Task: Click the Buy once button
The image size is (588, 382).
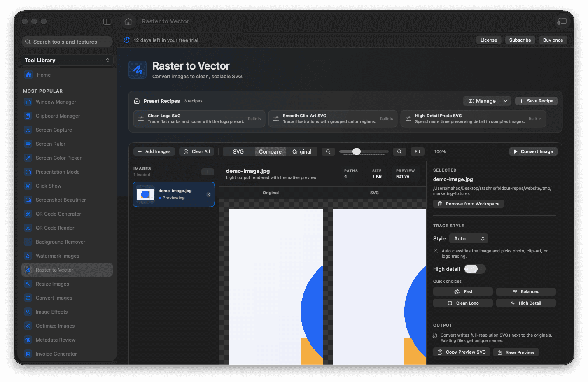Action: click(553, 40)
